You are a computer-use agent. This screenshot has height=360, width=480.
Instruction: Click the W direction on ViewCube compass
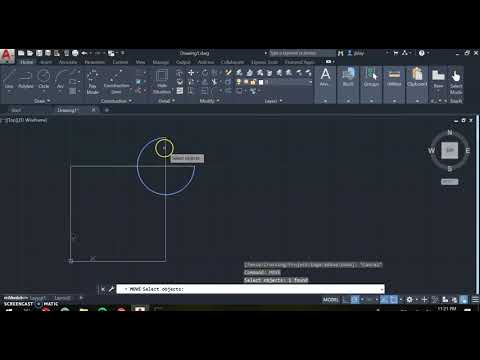click(431, 151)
